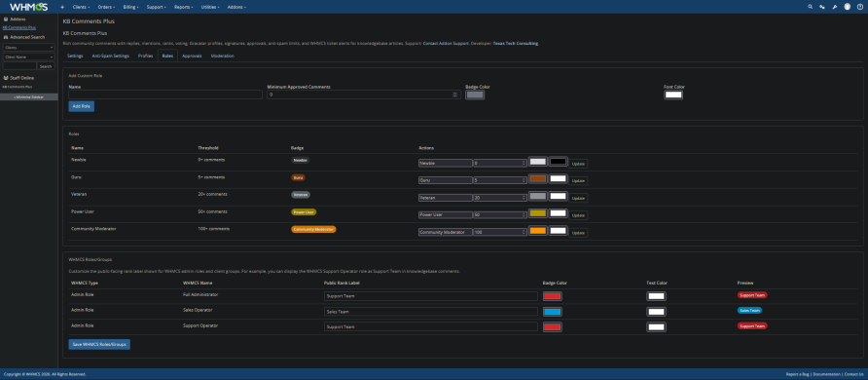The width and height of the screenshot is (868, 380).
Task: Open the Power User gold badge color swatch
Action: 538,213
